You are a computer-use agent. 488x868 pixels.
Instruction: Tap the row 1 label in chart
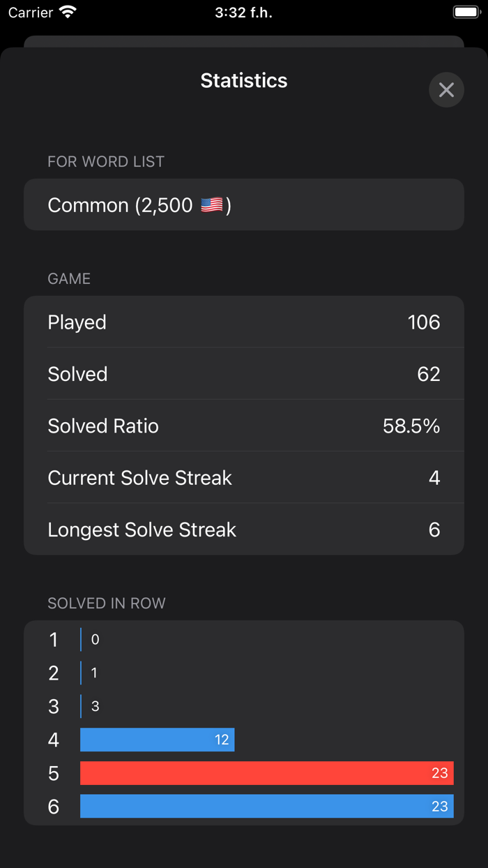coord(54,640)
